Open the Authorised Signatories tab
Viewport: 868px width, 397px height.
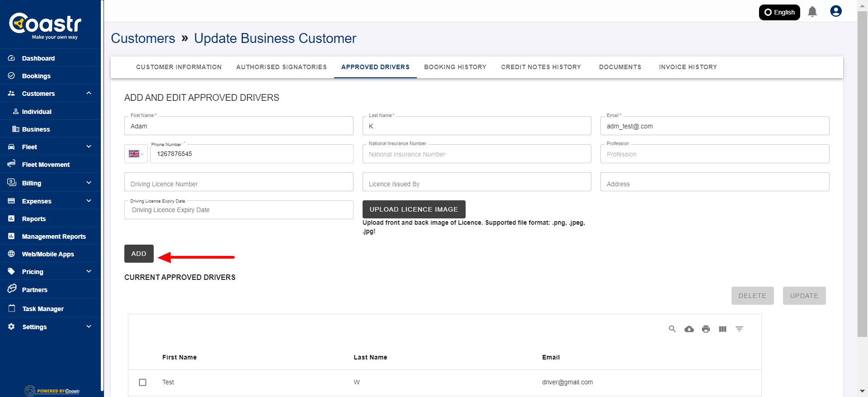281,67
